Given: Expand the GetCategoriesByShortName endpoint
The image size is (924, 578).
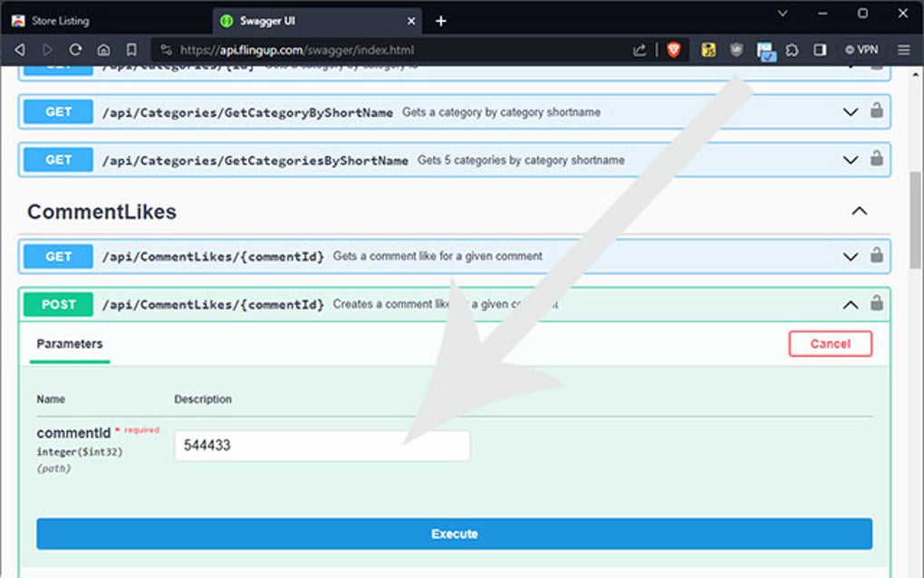Looking at the screenshot, I should pos(850,159).
